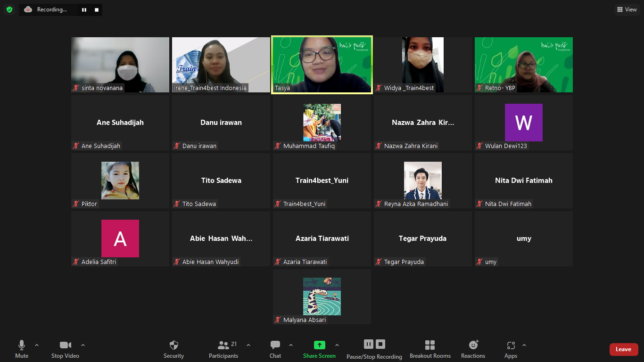Pause recording in the bottom toolbar
The width and height of the screenshot is (644, 362).
pos(369,345)
